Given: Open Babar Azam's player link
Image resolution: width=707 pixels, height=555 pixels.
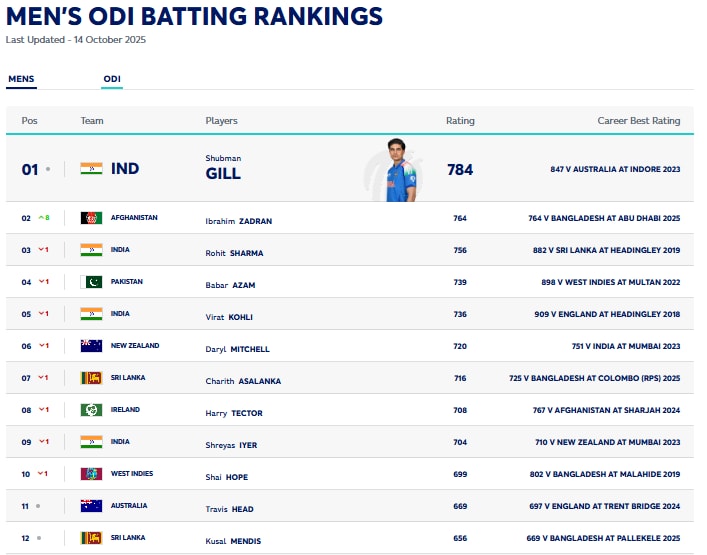Looking at the screenshot, I should pyautogui.click(x=229, y=285).
